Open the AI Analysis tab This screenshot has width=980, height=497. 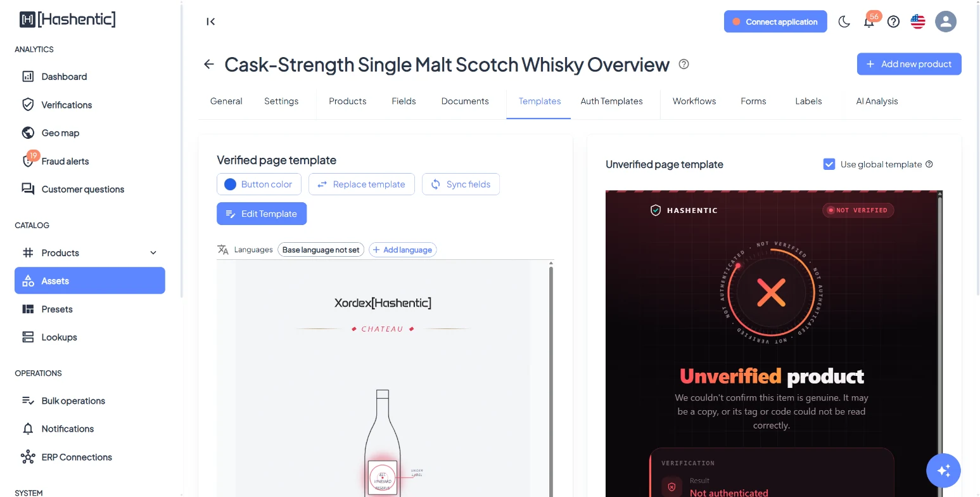pos(877,101)
